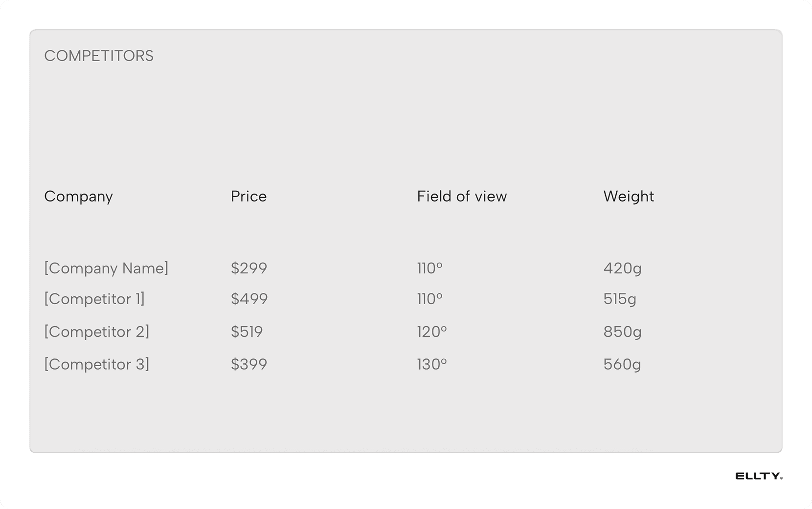Select the $299 price value
The height and width of the screenshot is (509, 812).
point(249,268)
